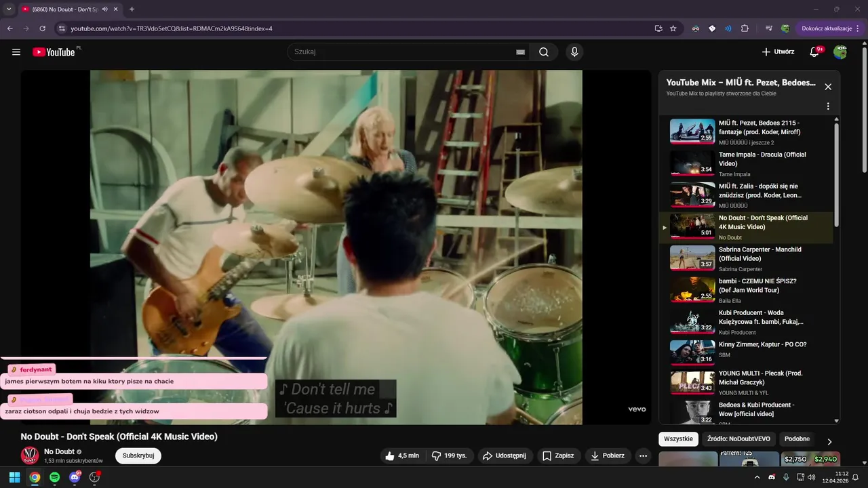Screen dimensions: 868x488
Task: Mute the tab via speaker icon
Action: point(104,9)
